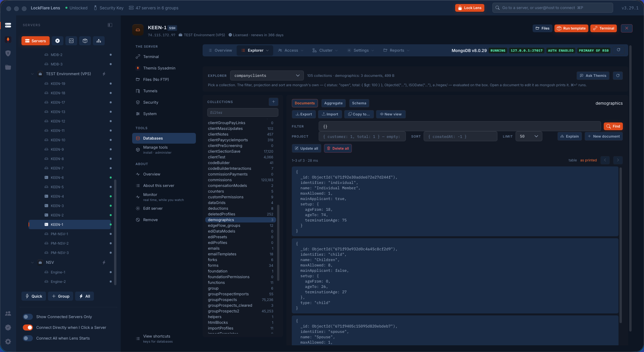Screen dimensions: 644x352
Task: Click the code brackets icon in servers toolbar
Action: [71, 41]
